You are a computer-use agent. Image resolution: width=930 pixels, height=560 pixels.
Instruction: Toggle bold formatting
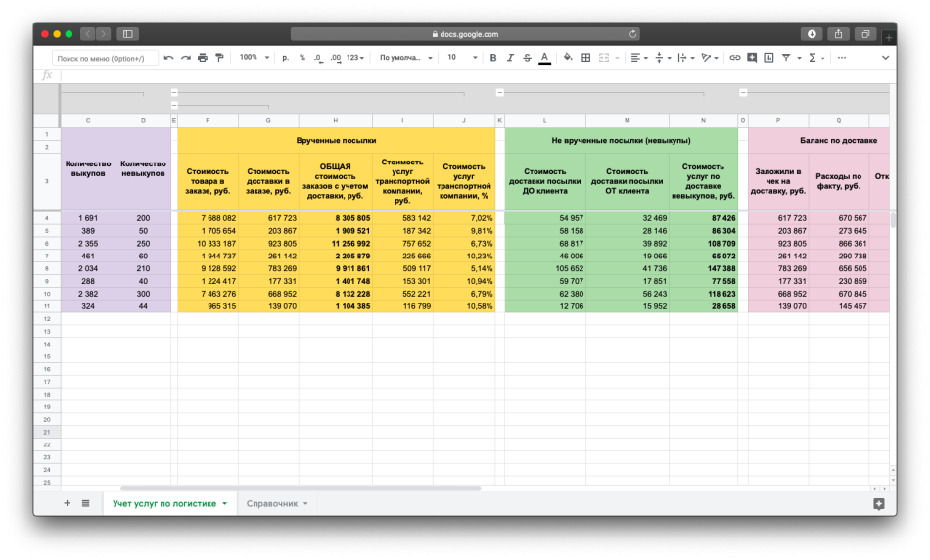pos(493,58)
